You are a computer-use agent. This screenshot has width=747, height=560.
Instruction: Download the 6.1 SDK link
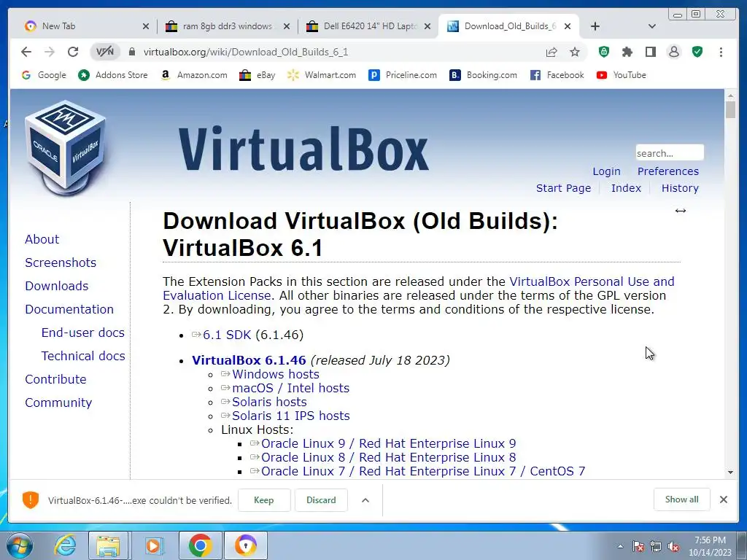click(x=227, y=335)
